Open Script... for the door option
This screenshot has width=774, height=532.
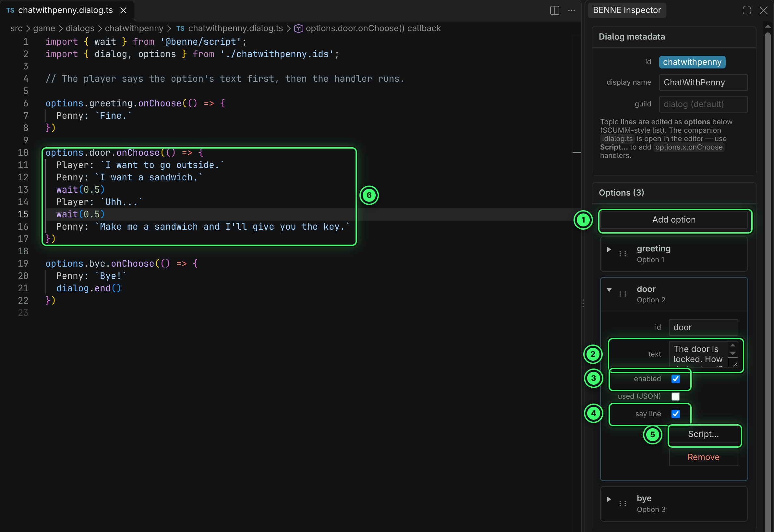coord(703,434)
